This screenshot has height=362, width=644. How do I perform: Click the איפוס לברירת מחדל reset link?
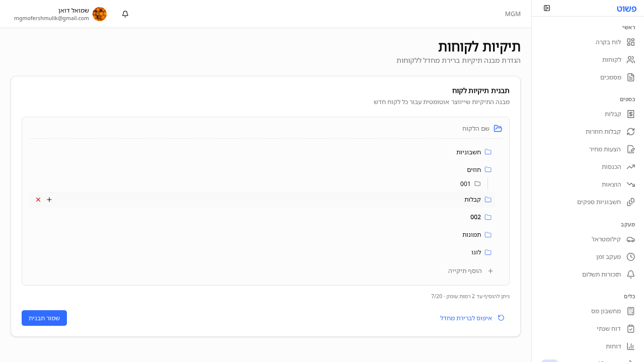click(467, 318)
